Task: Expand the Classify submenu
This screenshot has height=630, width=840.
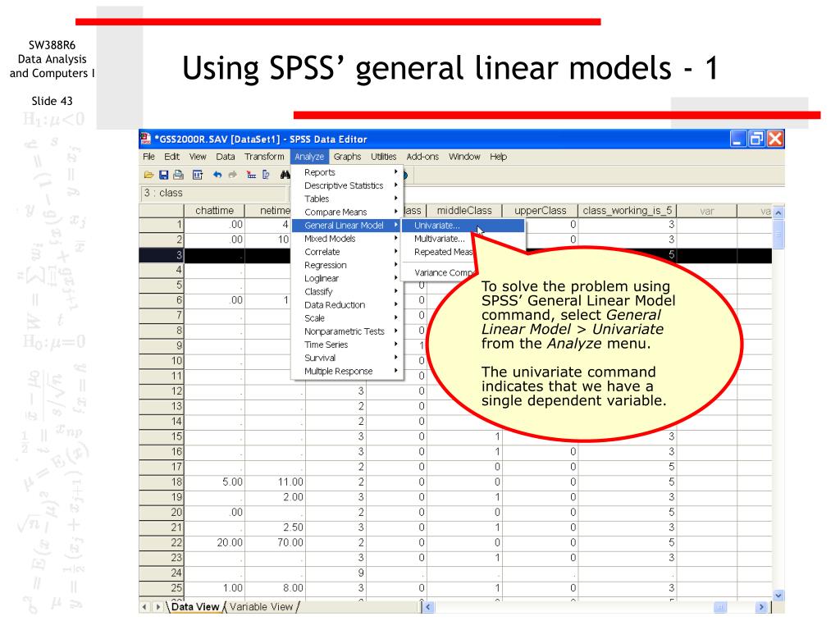Action: (x=347, y=291)
